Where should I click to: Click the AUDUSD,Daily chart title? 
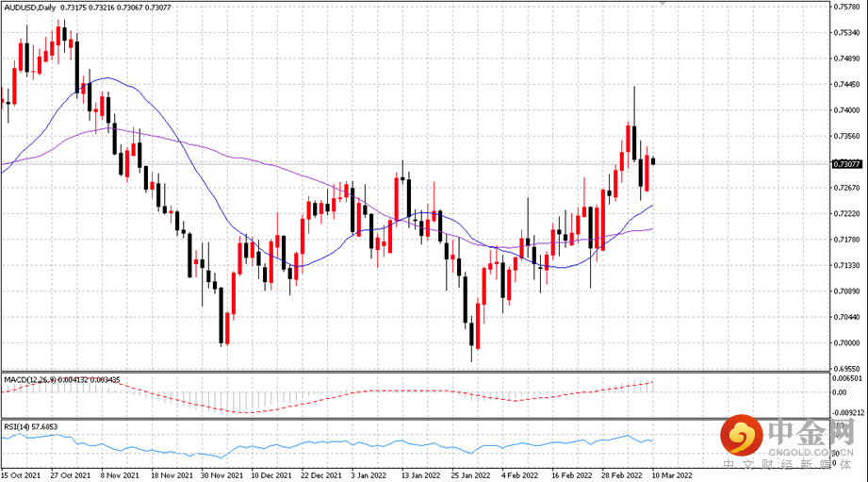click(x=29, y=8)
